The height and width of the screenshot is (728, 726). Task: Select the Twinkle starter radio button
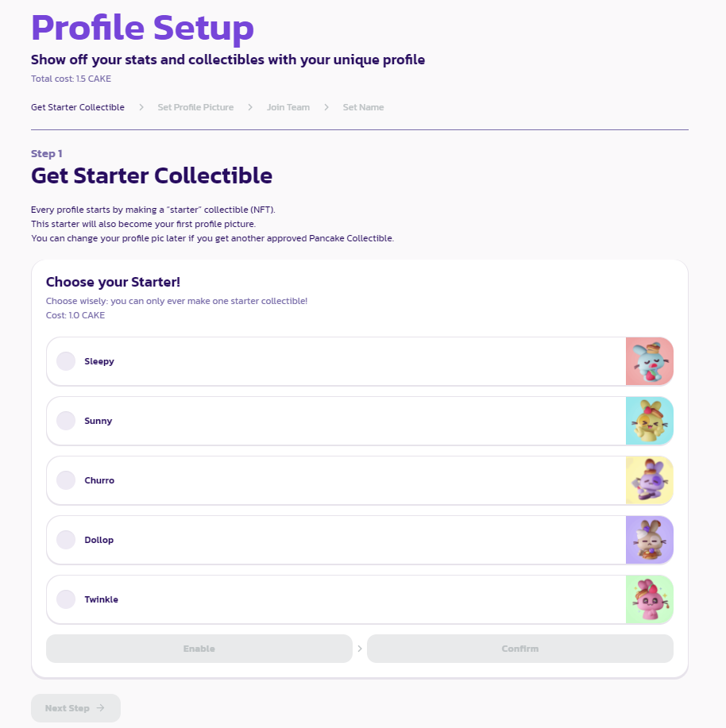(66, 599)
